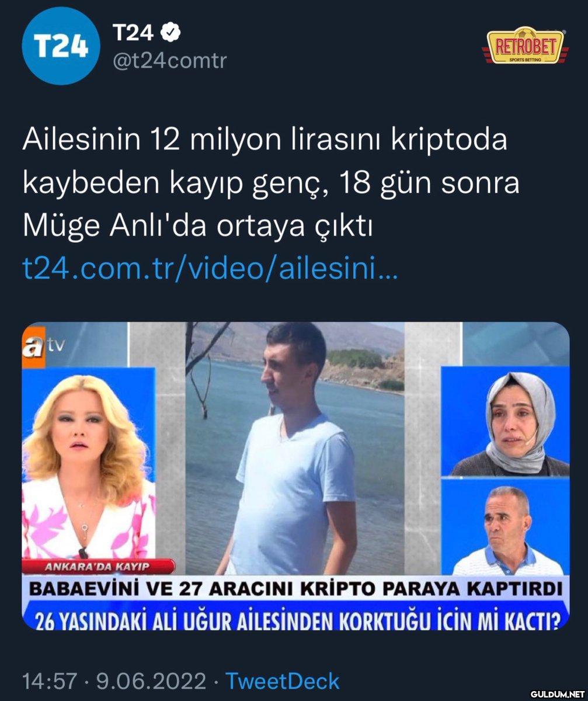The height and width of the screenshot is (701, 588).
Task: Click the Retrobet sports betting logo
Action: point(525,46)
